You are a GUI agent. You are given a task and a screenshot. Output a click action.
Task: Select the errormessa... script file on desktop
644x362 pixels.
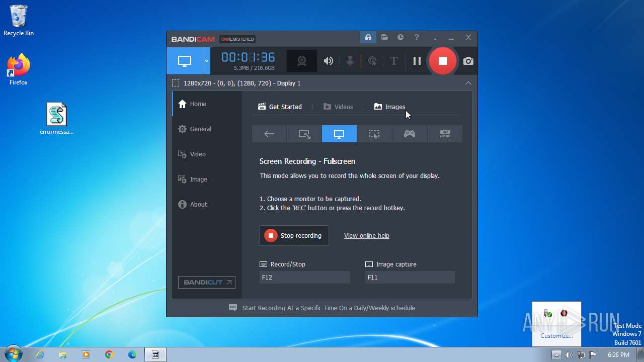[x=57, y=119]
